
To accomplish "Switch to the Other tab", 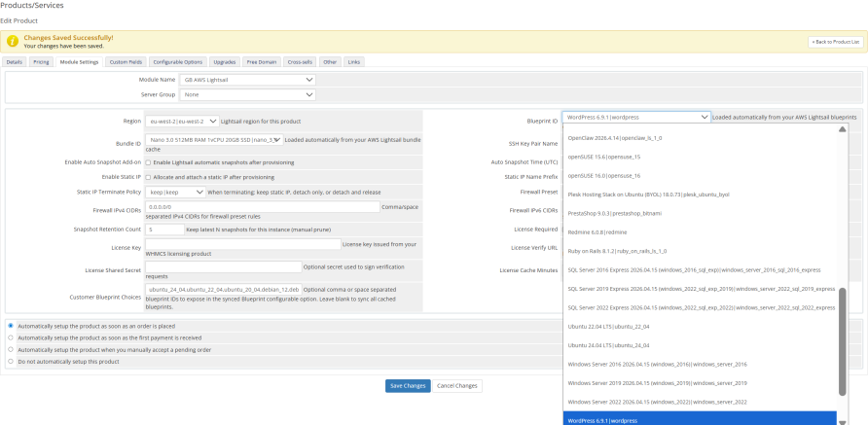I will (331, 62).
